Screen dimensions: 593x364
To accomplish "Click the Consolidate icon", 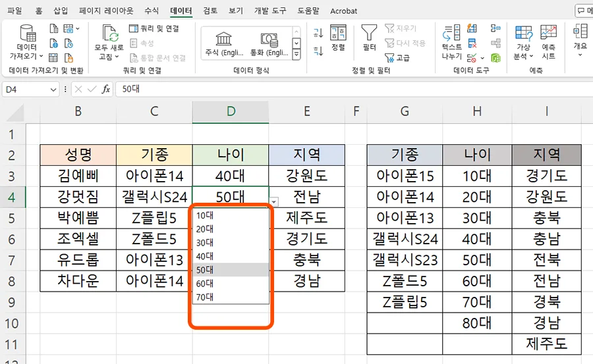I will click(x=495, y=28).
